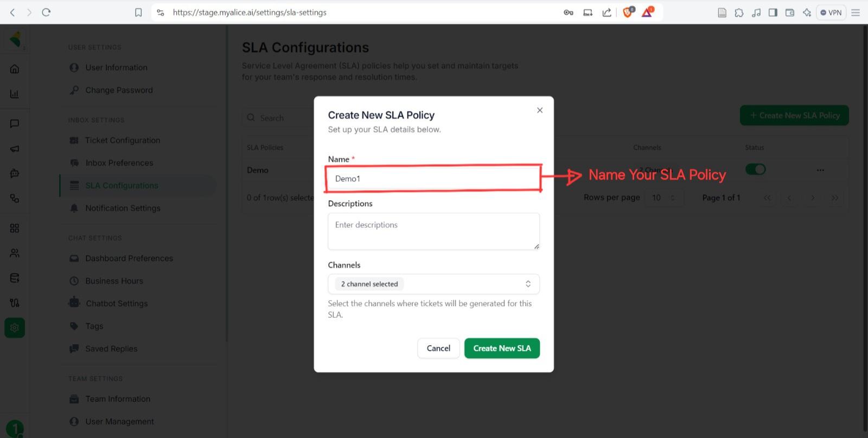868x438 pixels.
Task: Open User Information settings
Action: (x=116, y=68)
